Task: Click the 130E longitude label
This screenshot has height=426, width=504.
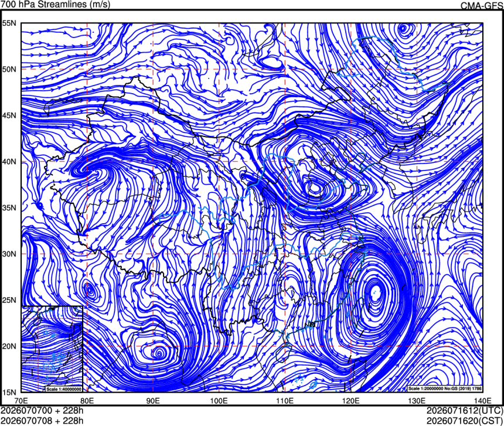Action: point(417,401)
